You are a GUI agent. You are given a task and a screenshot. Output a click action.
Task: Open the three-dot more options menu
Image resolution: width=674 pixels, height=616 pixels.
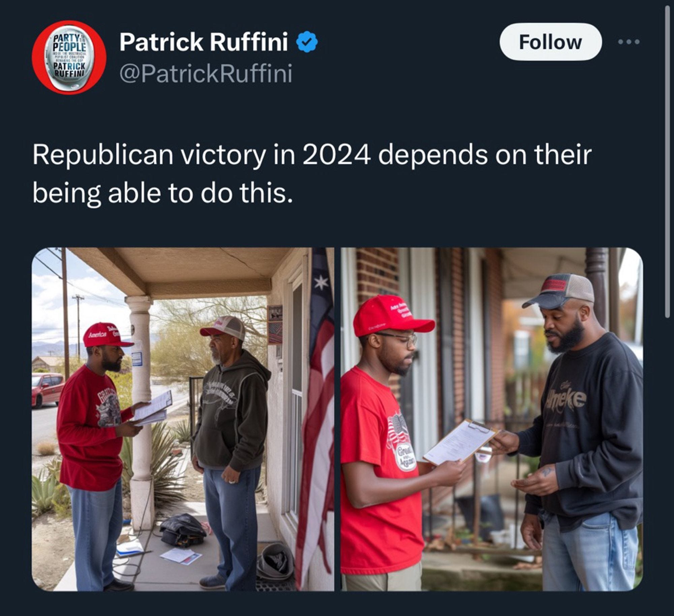click(629, 42)
